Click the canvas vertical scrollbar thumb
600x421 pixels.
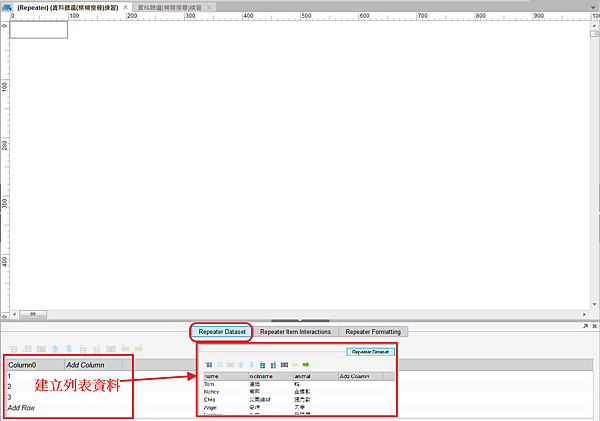click(x=595, y=34)
